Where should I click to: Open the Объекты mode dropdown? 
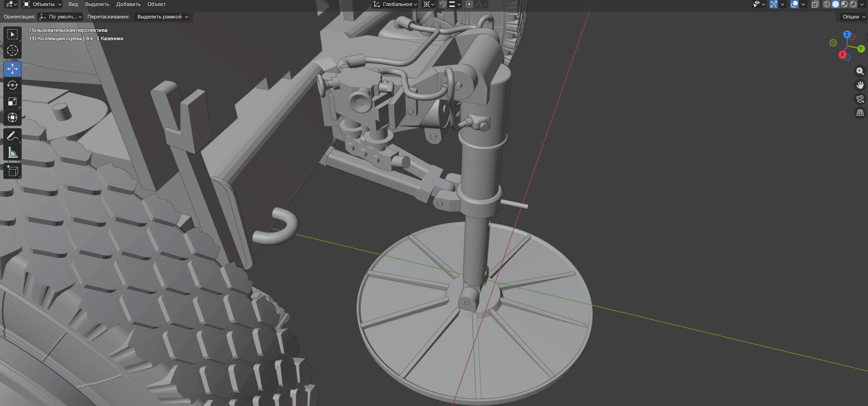pos(42,4)
